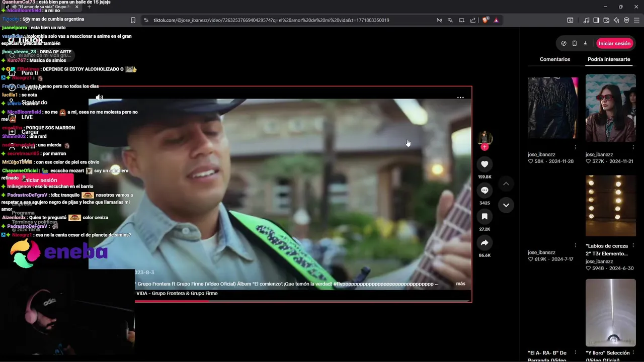Click the Siguiendo sidebar item

tap(28, 103)
